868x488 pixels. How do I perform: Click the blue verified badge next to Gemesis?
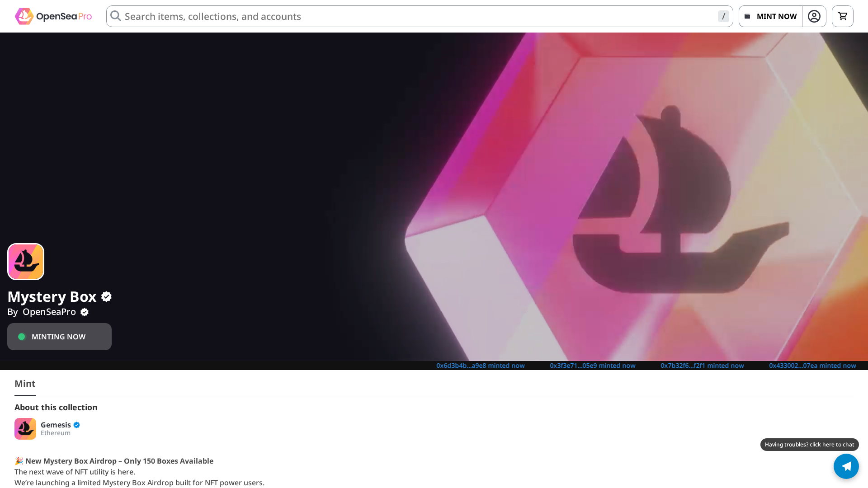(x=76, y=425)
